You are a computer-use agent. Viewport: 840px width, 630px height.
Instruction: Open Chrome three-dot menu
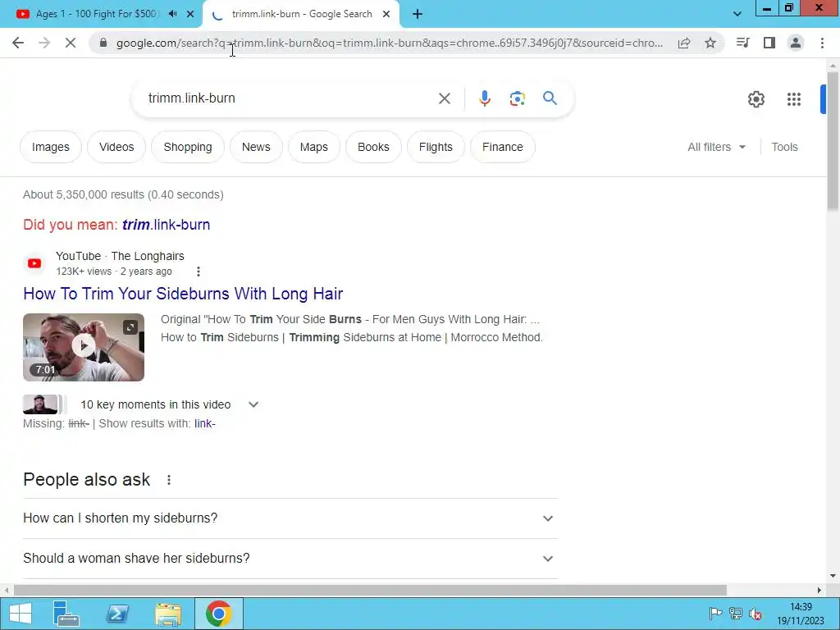[822, 43]
